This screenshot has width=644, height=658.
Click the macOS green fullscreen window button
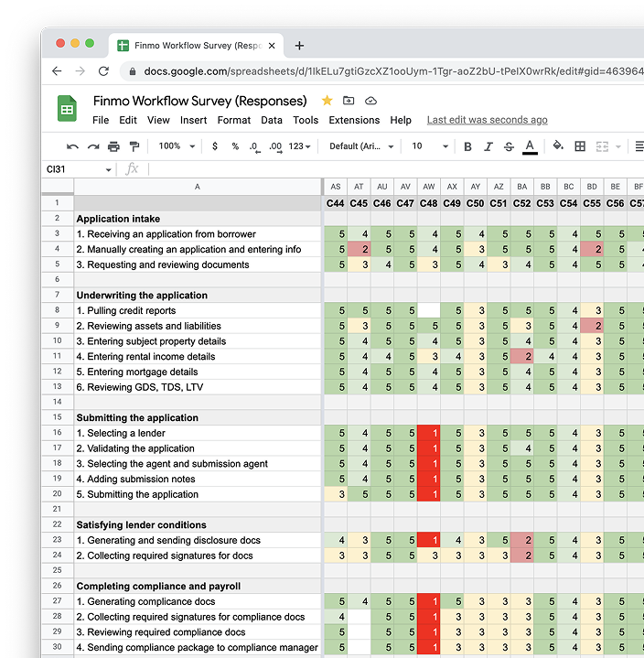click(x=90, y=43)
